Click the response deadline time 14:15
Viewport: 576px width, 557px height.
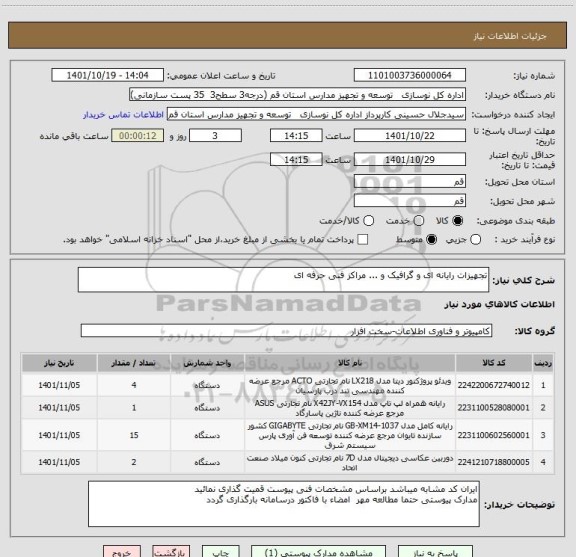(296, 136)
